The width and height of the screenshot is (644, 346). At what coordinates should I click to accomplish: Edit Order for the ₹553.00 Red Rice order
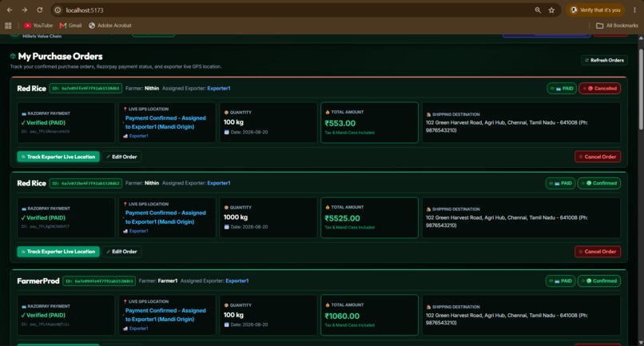(x=121, y=157)
